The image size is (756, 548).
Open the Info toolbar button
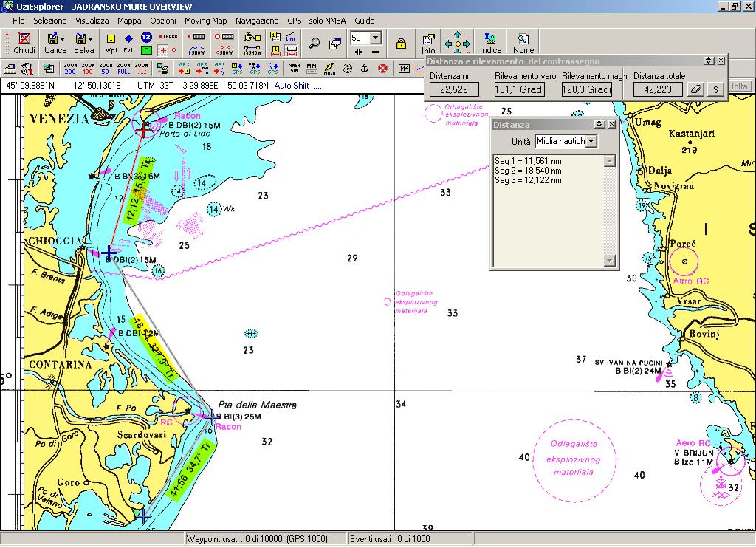click(428, 44)
